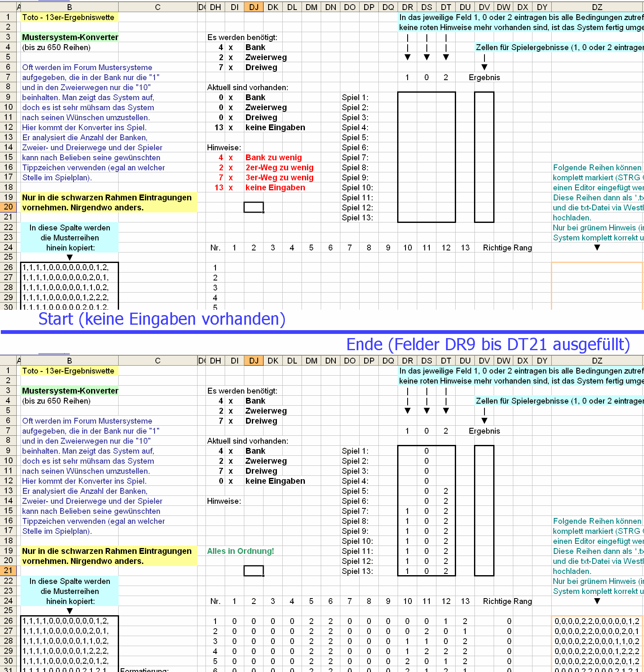Select row header 31 in the lower spreadsheet
644x672 pixels.
(x=8, y=669)
